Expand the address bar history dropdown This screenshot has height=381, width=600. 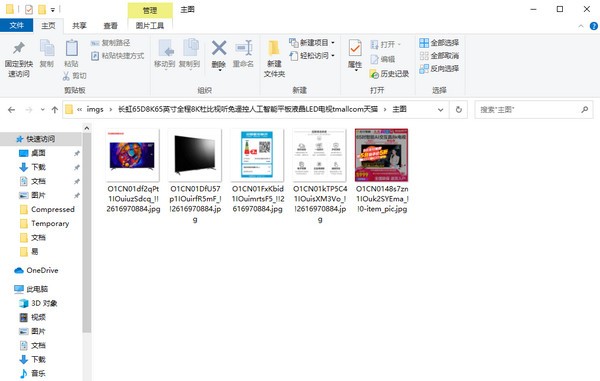[440, 110]
